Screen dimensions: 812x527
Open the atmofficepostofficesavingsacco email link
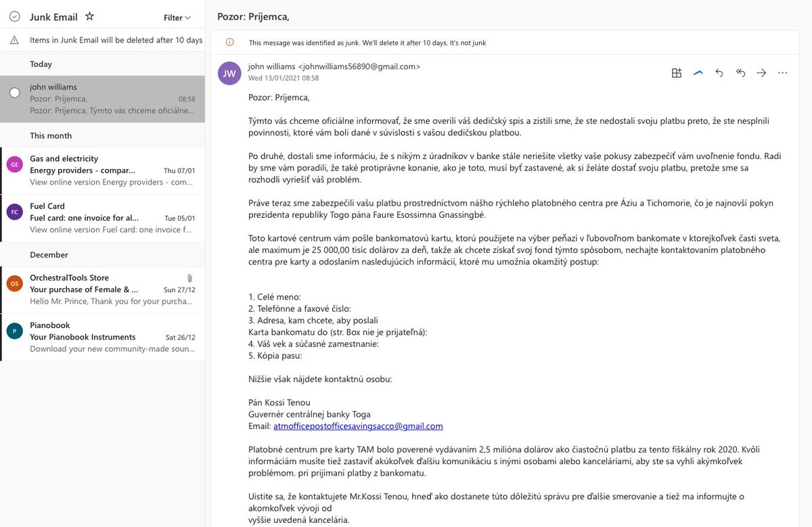pyautogui.click(x=359, y=426)
